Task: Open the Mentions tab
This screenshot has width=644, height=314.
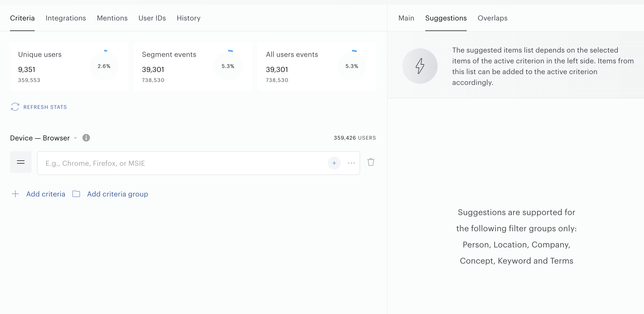Action: (112, 18)
